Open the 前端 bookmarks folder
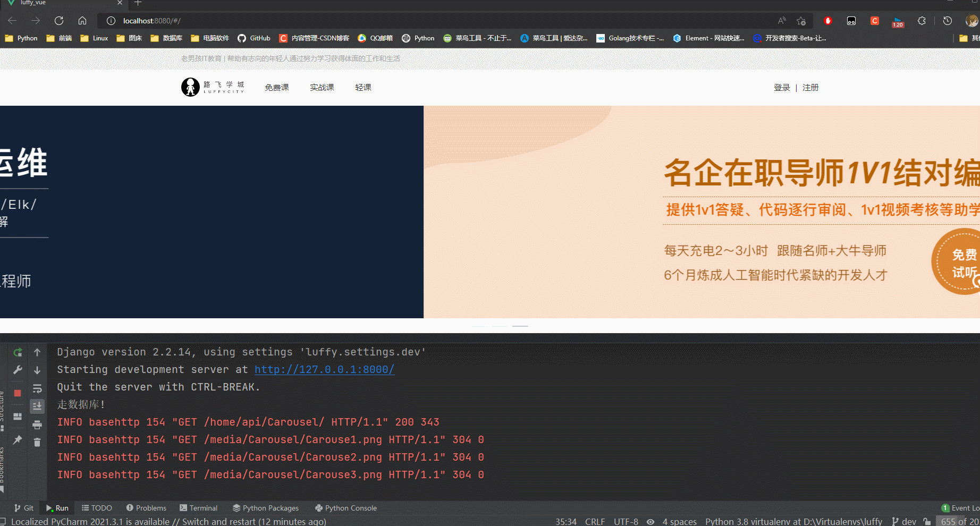This screenshot has width=980, height=526. click(59, 38)
